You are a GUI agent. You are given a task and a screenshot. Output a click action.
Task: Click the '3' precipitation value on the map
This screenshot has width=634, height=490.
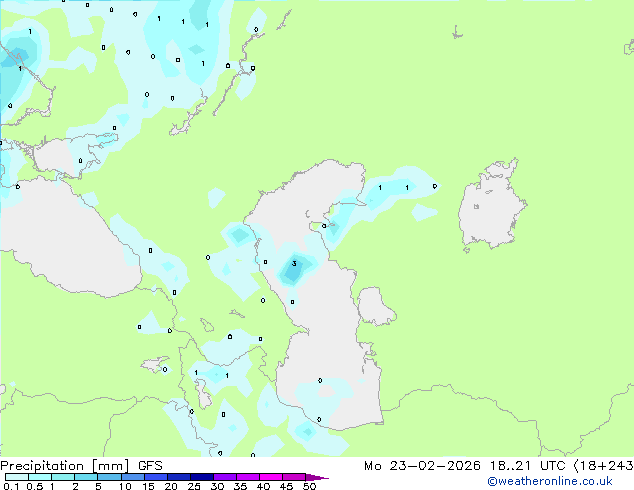tap(294, 264)
